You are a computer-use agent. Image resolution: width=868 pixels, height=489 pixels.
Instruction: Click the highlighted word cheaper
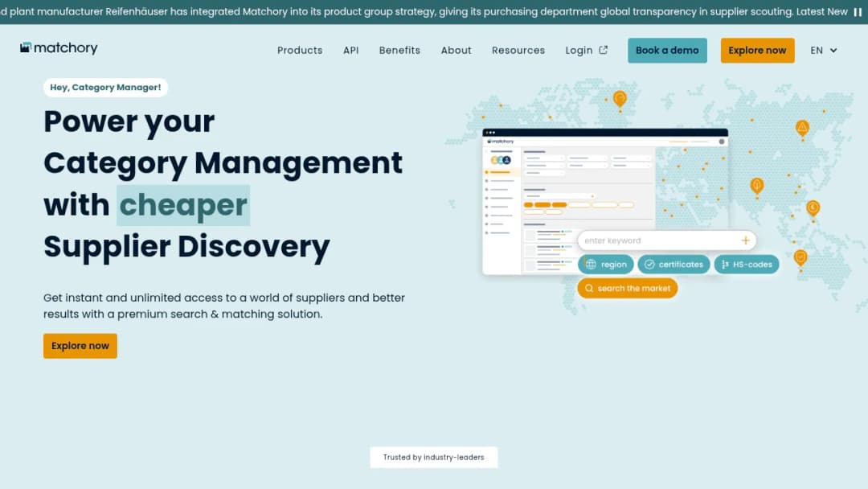pos(183,205)
